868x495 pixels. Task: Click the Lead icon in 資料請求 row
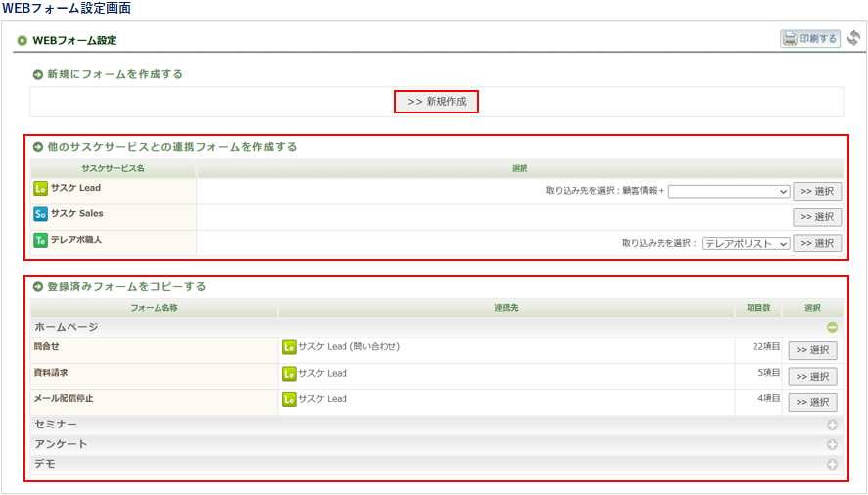point(289,374)
